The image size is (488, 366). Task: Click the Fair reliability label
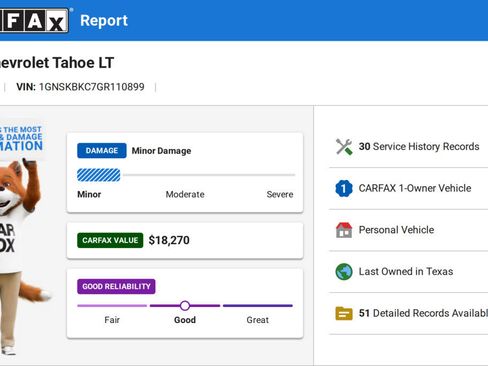pos(112,320)
